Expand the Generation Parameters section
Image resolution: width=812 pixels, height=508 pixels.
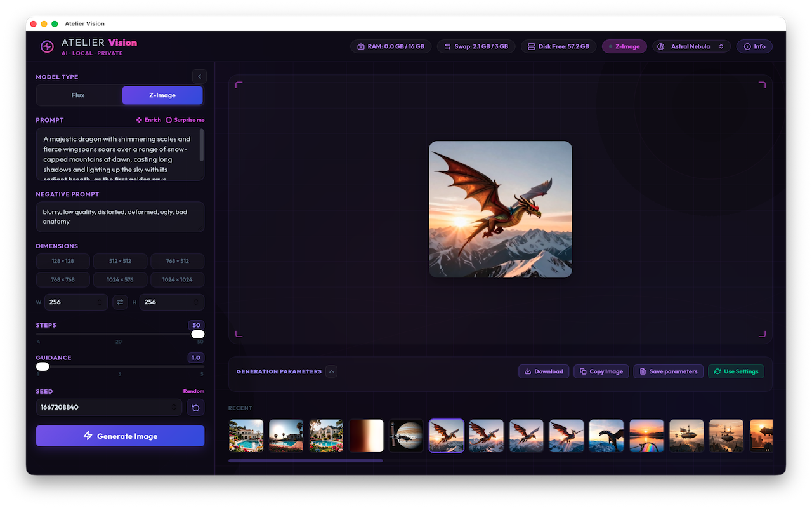(x=332, y=371)
